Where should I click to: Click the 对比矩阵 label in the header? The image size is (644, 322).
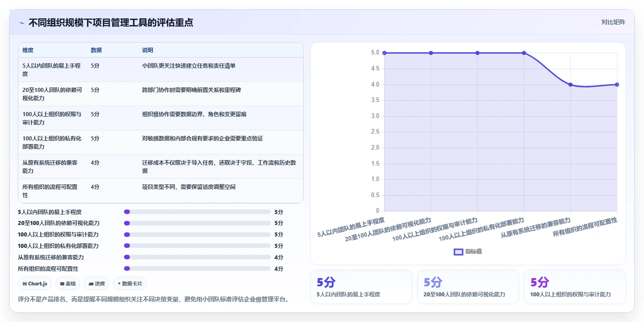(613, 22)
